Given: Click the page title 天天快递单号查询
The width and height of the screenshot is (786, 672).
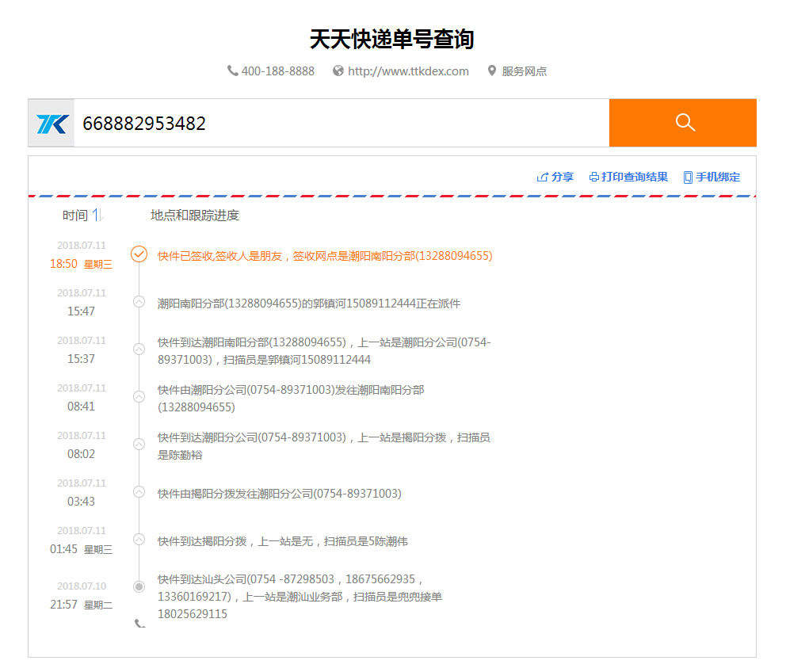Looking at the screenshot, I should click(x=392, y=39).
